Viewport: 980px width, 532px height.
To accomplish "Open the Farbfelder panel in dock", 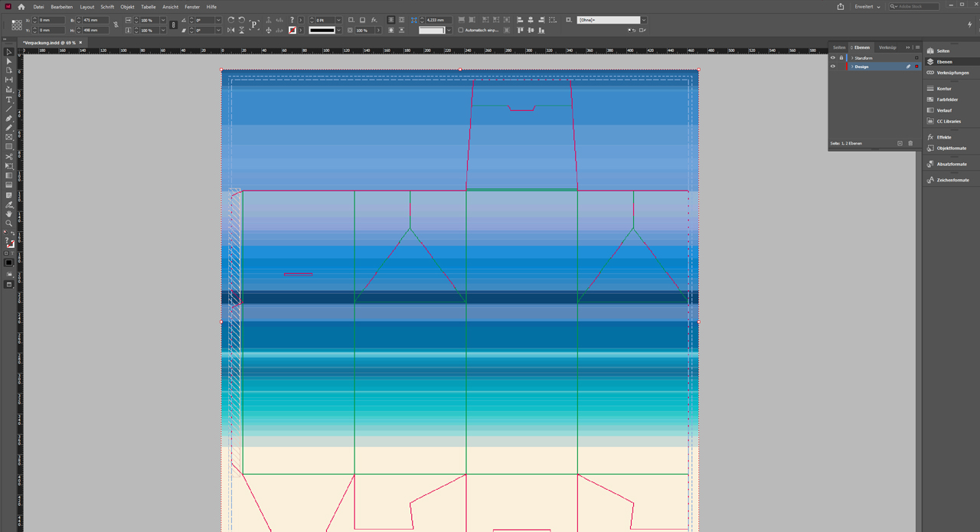I will pos(947,100).
